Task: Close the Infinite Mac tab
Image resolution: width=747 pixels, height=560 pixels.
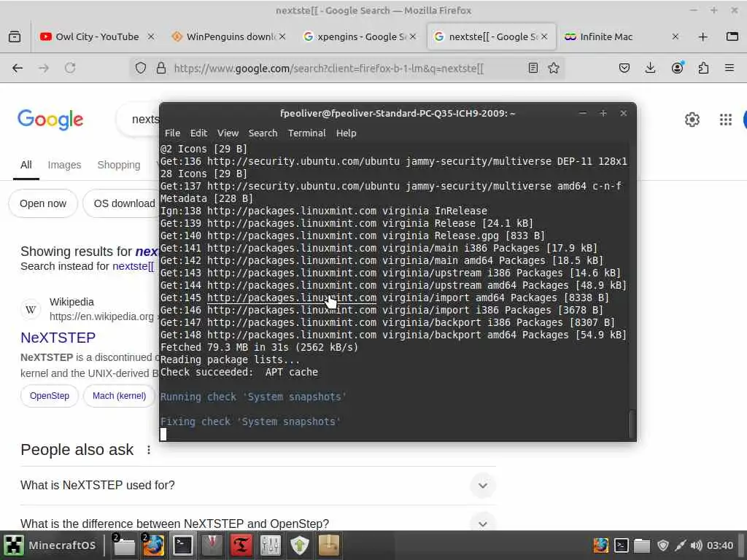Action: click(x=675, y=36)
